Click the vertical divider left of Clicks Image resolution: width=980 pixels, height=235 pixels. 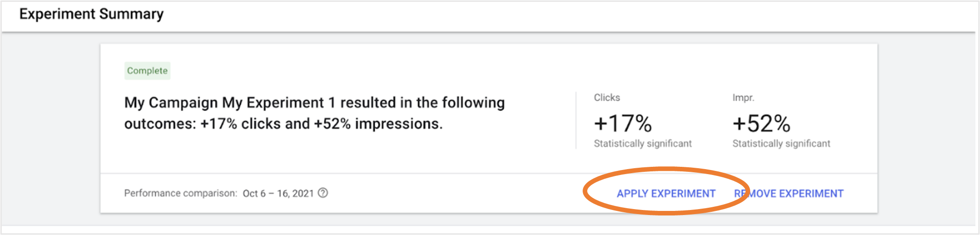pos(576,120)
